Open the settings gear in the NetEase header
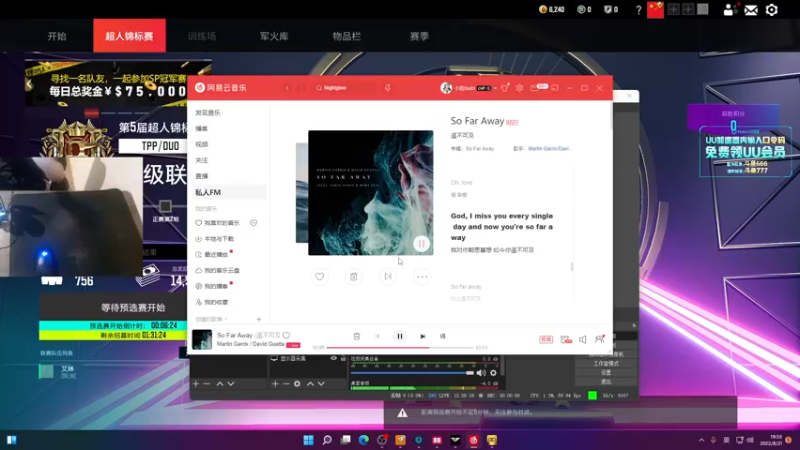 click(x=519, y=88)
